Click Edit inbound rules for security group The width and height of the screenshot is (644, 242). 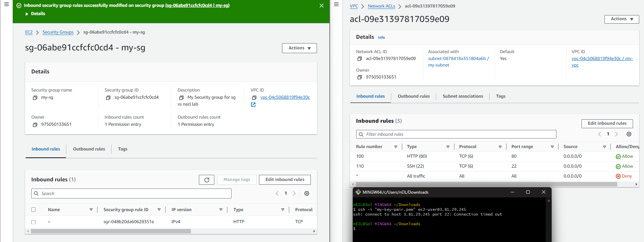click(285, 180)
